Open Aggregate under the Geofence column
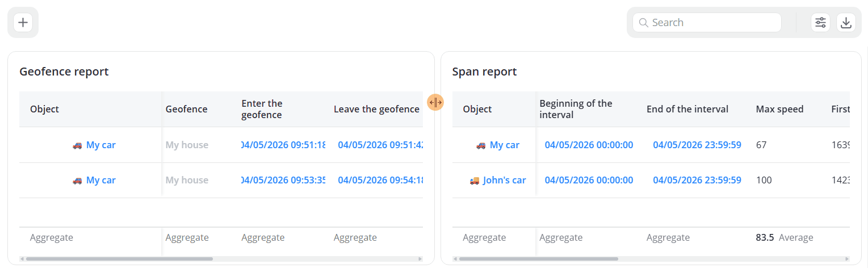This screenshot has height=268, width=868. point(187,237)
